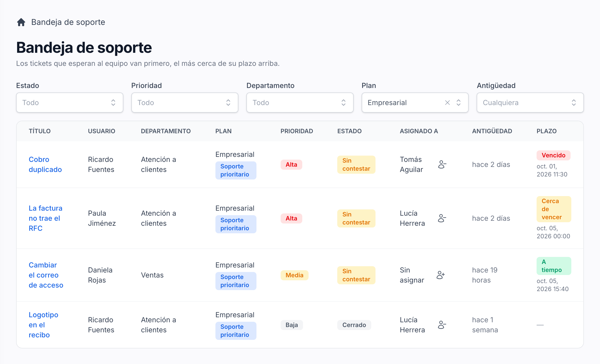This screenshot has width=600, height=364.
Task: Open the Estado filter dropdown
Action: point(70,103)
